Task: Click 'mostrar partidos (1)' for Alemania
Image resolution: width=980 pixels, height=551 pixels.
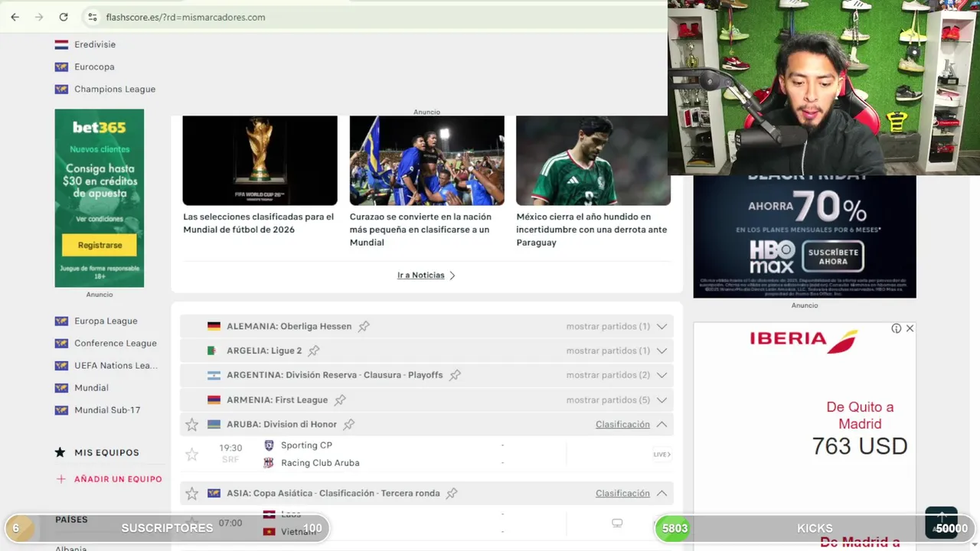Action: [608, 326]
